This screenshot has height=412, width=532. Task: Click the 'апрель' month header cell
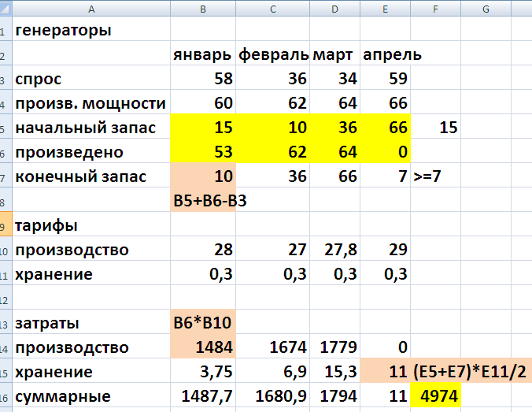click(x=385, y=54)
